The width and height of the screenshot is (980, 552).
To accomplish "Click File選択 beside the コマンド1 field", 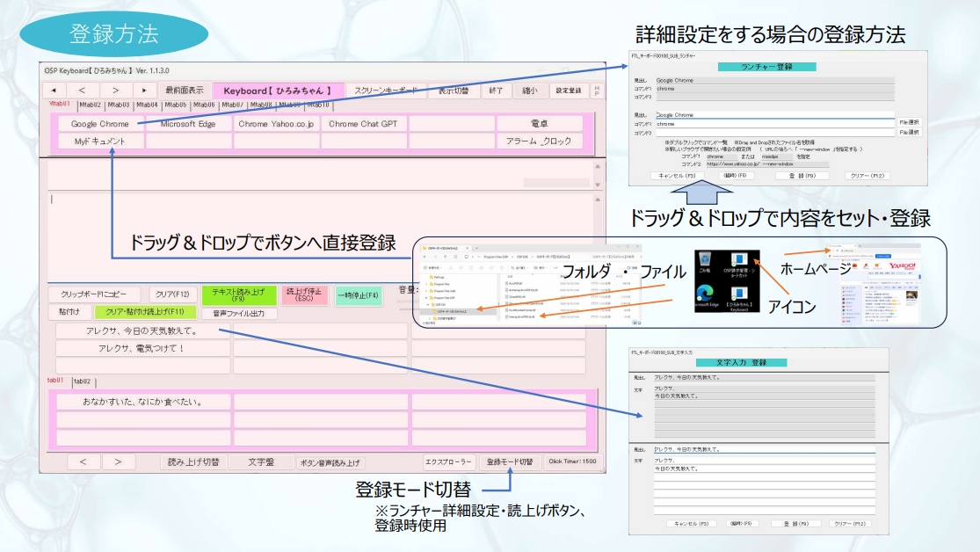I will coord(909,122).
